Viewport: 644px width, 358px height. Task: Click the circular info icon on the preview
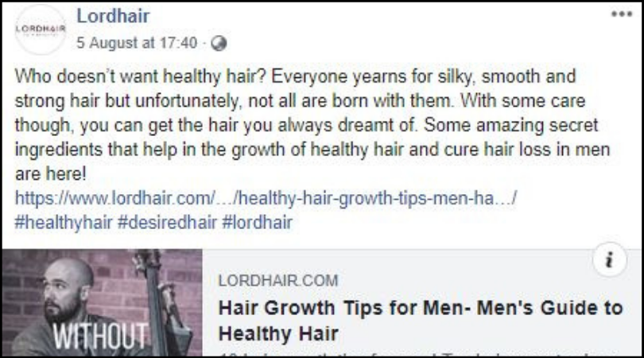click(610, 260)
